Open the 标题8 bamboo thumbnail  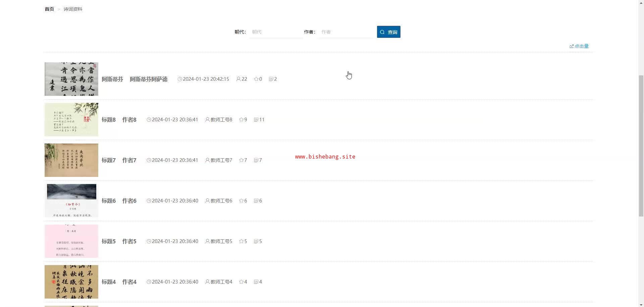click(71, 120)
